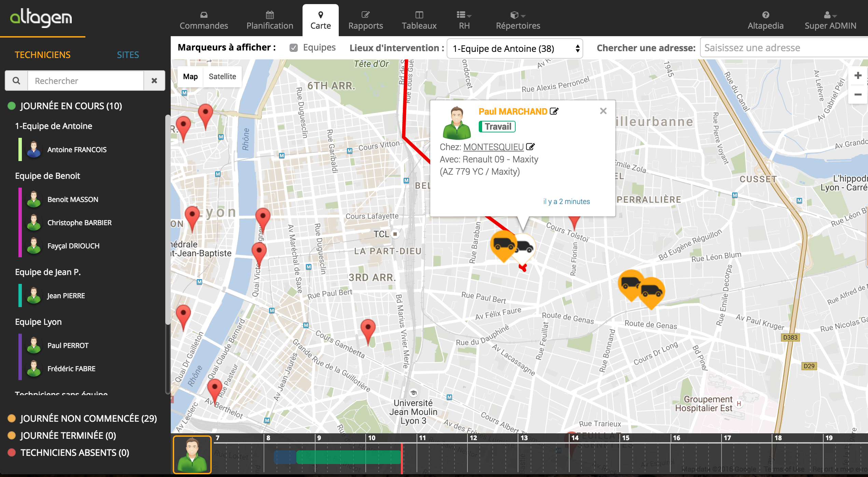This screenshot has height=477, width=868.
Task: Edit the MONTESQUIEU site with its pencil icon
Action: click(530, 147)
